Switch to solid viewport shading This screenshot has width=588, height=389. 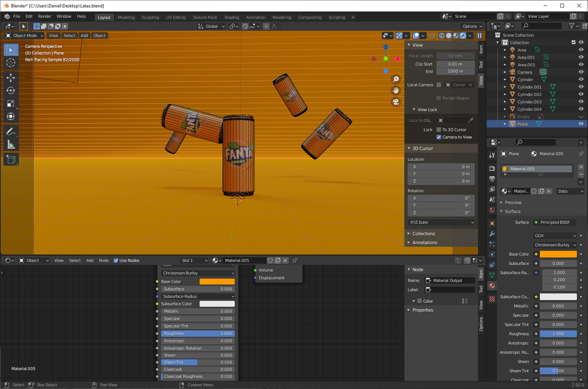coord(449,36)
